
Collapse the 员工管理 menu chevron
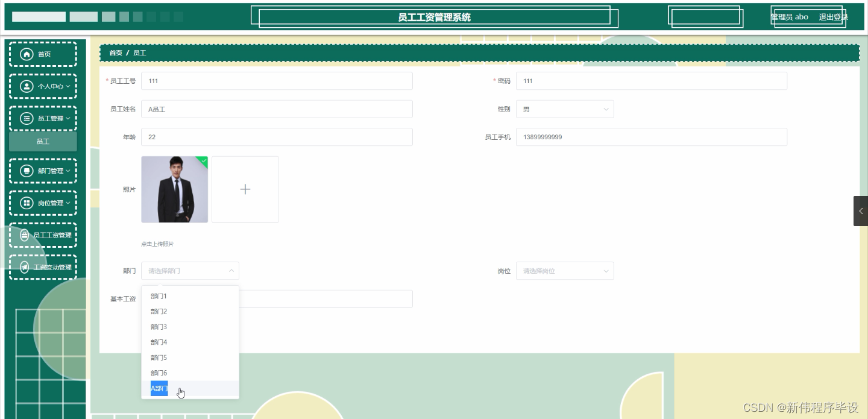click(68, 119)
